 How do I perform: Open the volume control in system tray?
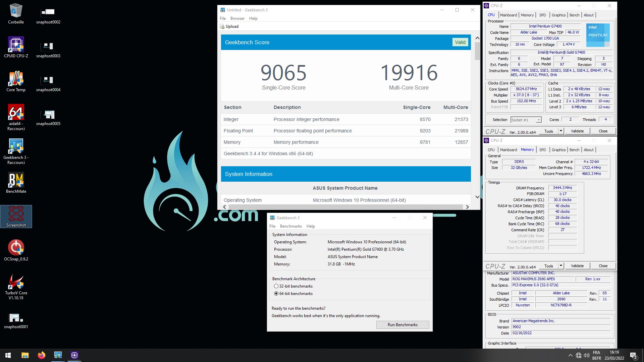(586, 355)
